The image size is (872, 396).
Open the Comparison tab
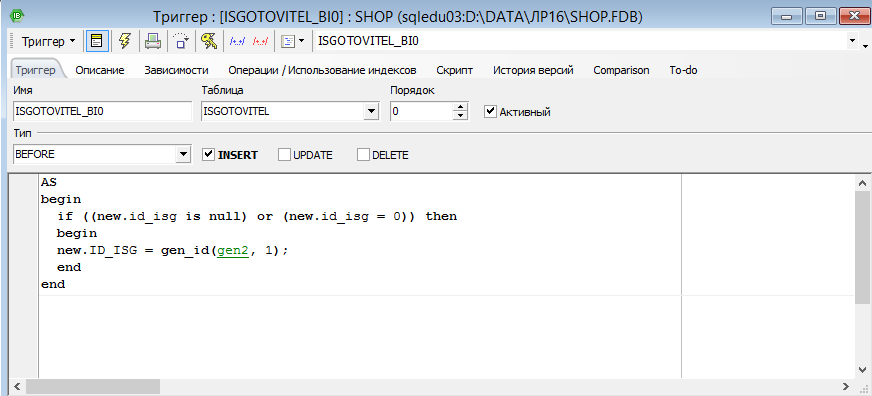coord(621,70)
